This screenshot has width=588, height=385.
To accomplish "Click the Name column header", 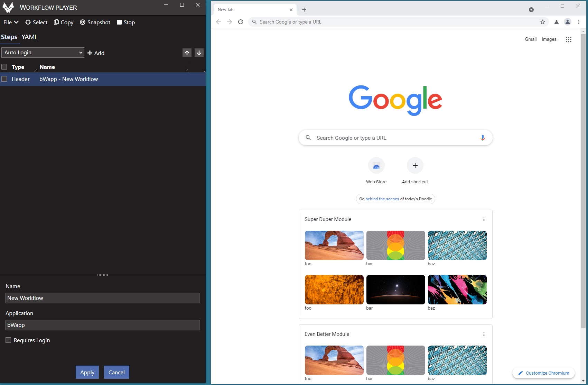I will click(47, 67).
